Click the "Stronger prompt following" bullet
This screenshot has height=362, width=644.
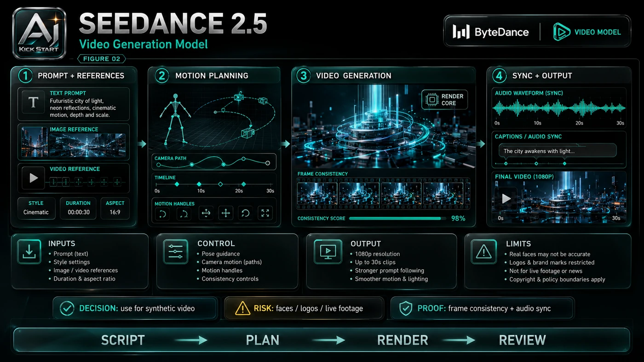tap(390, 271)
